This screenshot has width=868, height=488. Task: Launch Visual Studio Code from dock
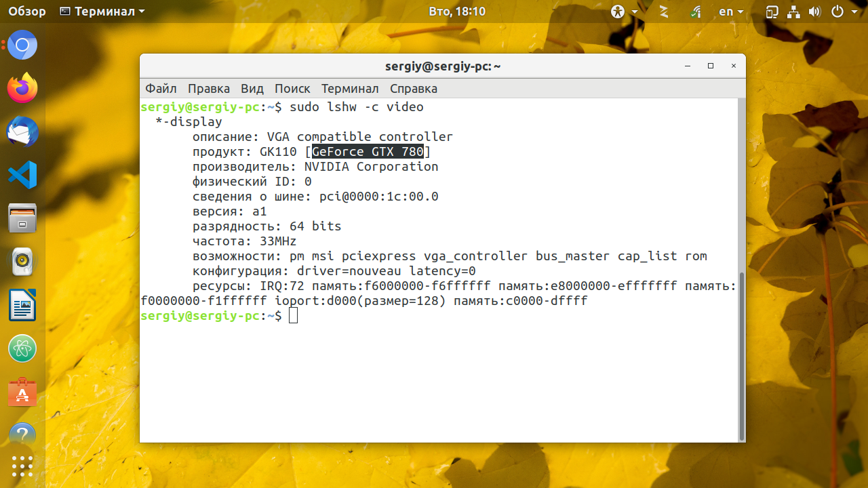click(22, 175)
